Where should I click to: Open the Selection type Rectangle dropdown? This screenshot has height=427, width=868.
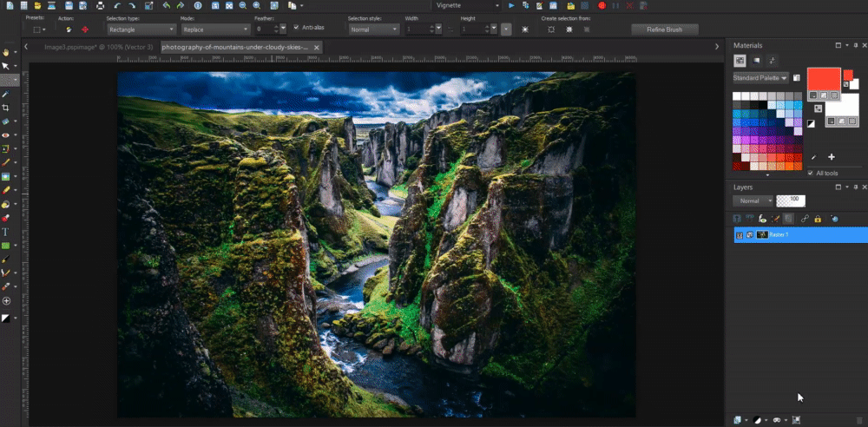(x=141, y=30)
